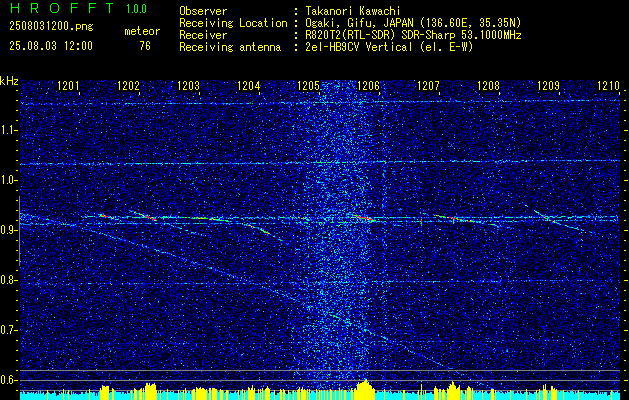Click the 1207 time axis marker

tap(428, 85)
